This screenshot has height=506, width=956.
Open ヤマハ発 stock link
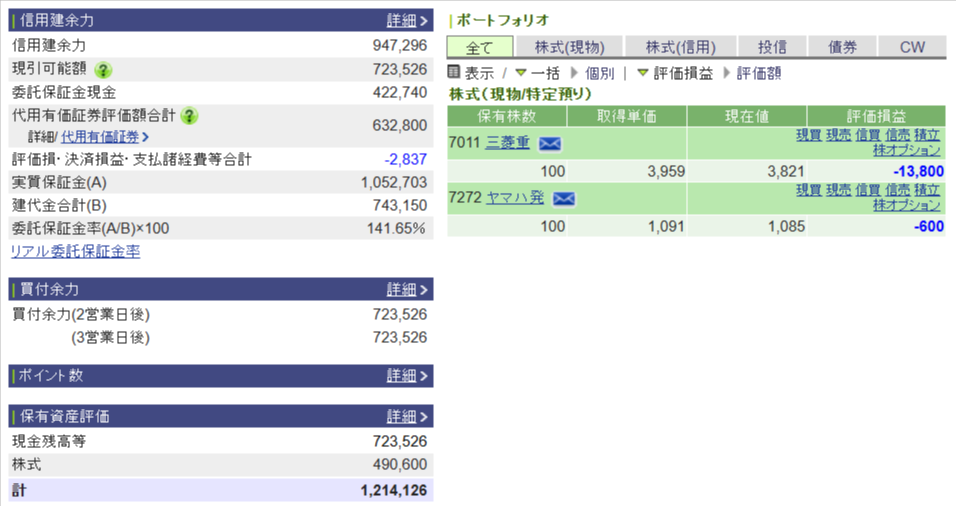pos(515,198)
